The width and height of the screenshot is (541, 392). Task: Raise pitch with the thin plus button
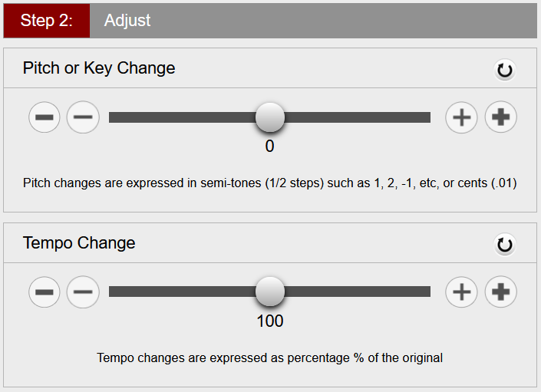pyautogui.click(x=462, y=117)
